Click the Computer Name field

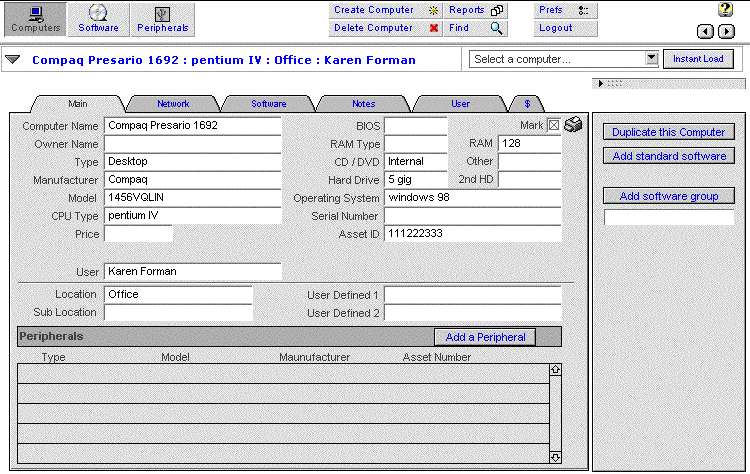193,126
